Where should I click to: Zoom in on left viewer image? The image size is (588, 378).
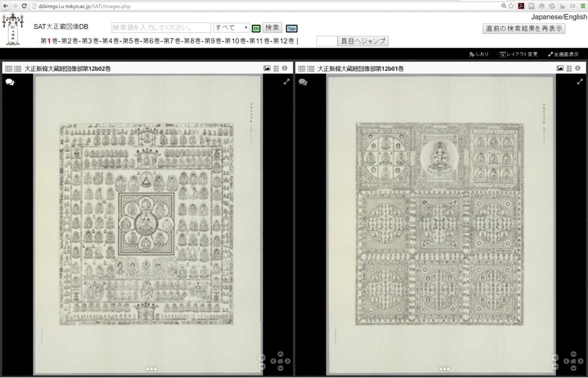(x=262, y=358)
